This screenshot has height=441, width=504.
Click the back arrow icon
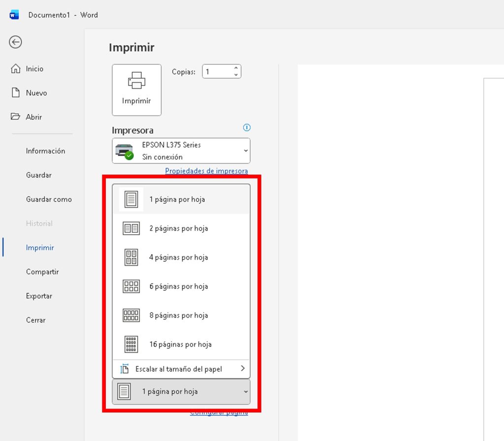tap(15, 42)
